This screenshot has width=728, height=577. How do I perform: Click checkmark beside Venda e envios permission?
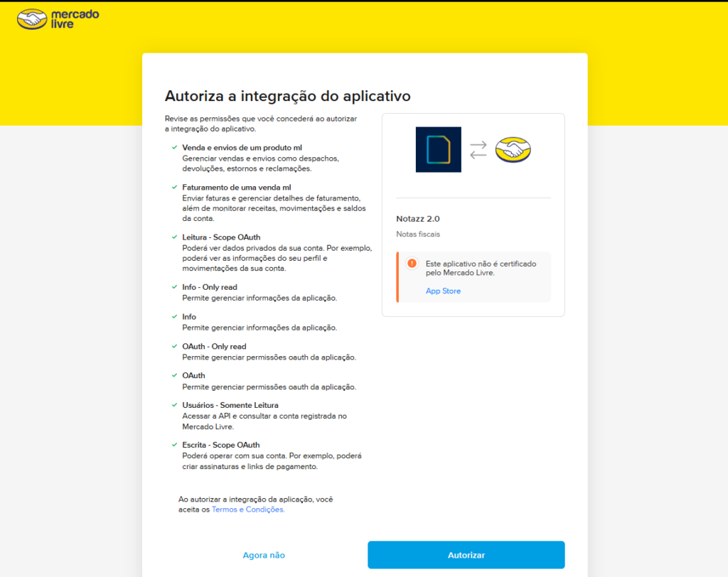[x=173, y=147]
